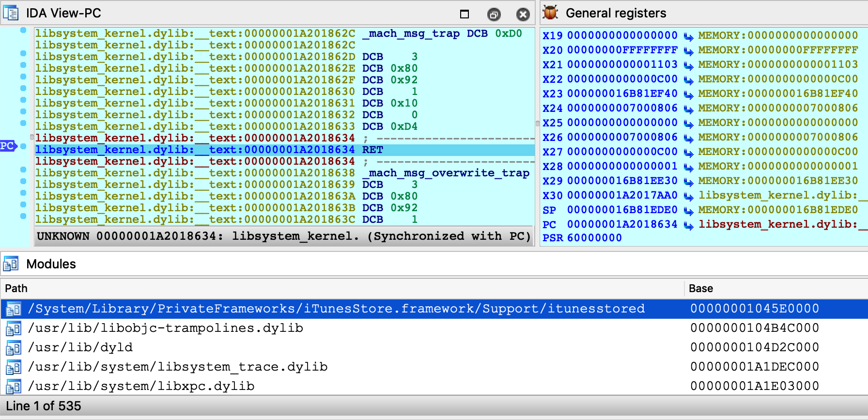The width and height of the screenshot is (868, 420).
Task: Click the PC arrow marker in the gutter
Action: [x=8, y=146]
